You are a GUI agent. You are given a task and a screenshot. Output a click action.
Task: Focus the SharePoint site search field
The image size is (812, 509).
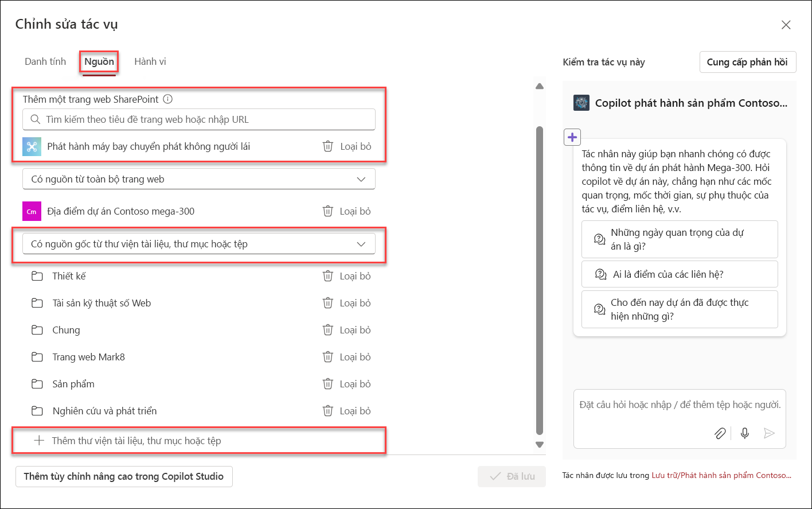tap(199, 119)
